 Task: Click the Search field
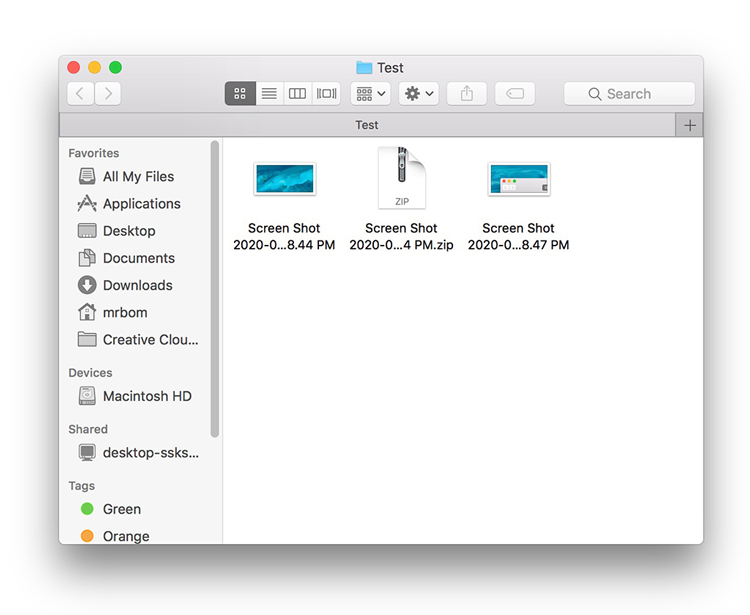[x=629, y=93]
